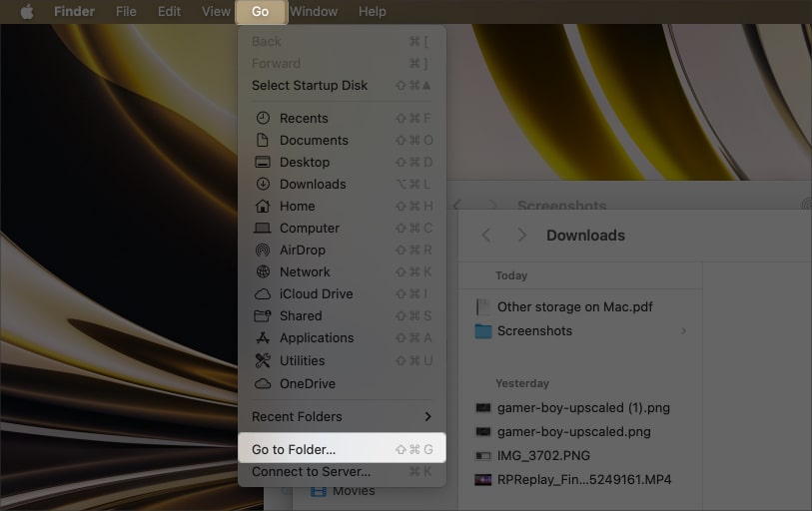
Task: Click the Shared folder icon
Action: tap(263, 315)
